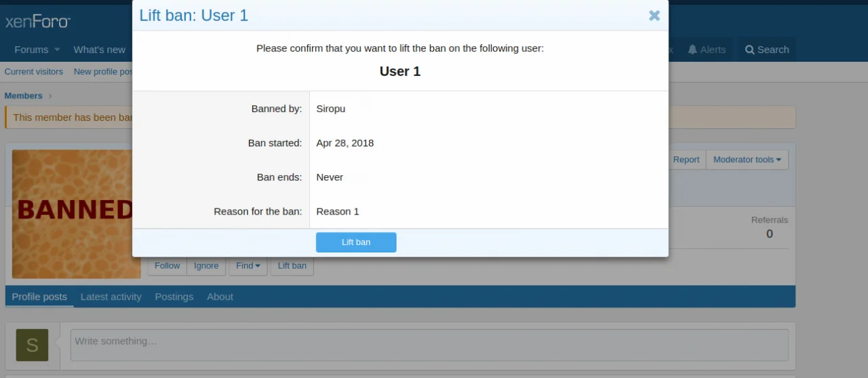Expand the Find dropdown on profile
868x378 pixels.
click(x=248, y=266)
